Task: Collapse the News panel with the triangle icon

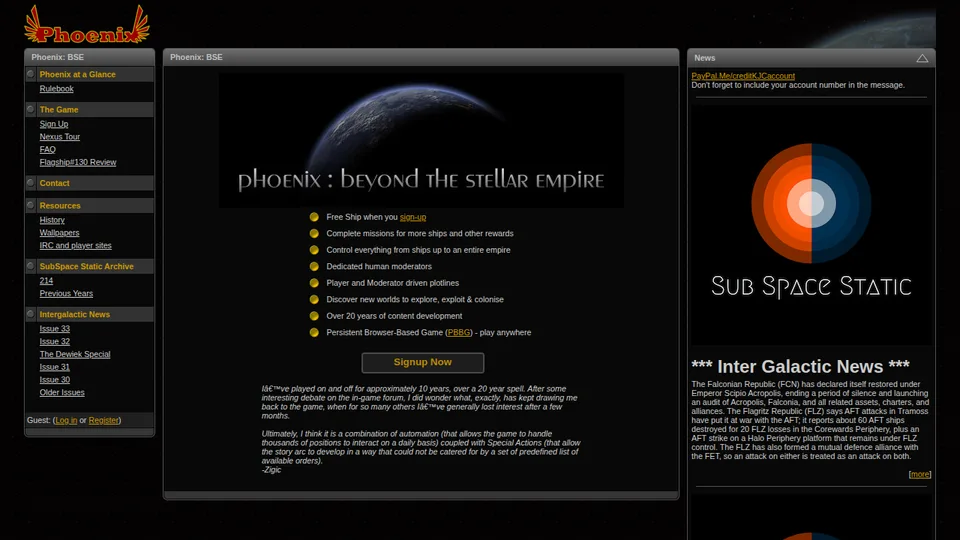Action: click(x=922, y=58)
